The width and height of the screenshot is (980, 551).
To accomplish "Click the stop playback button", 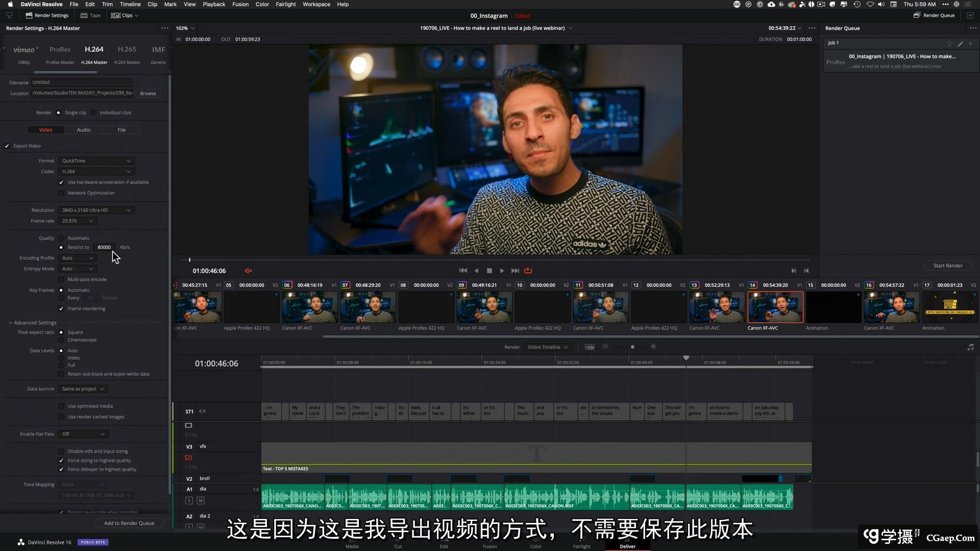I will point(489,271).
